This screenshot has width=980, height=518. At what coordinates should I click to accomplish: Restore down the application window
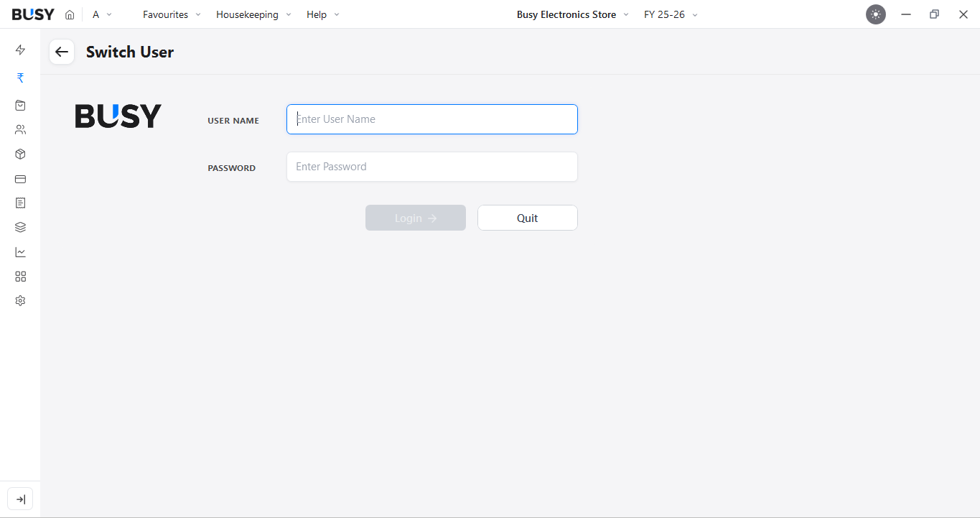pos(934,14)
